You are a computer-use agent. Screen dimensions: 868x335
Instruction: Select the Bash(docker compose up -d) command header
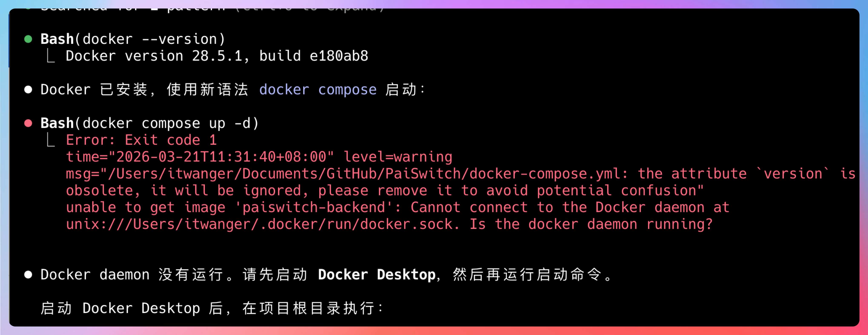(x=150, y=123)
